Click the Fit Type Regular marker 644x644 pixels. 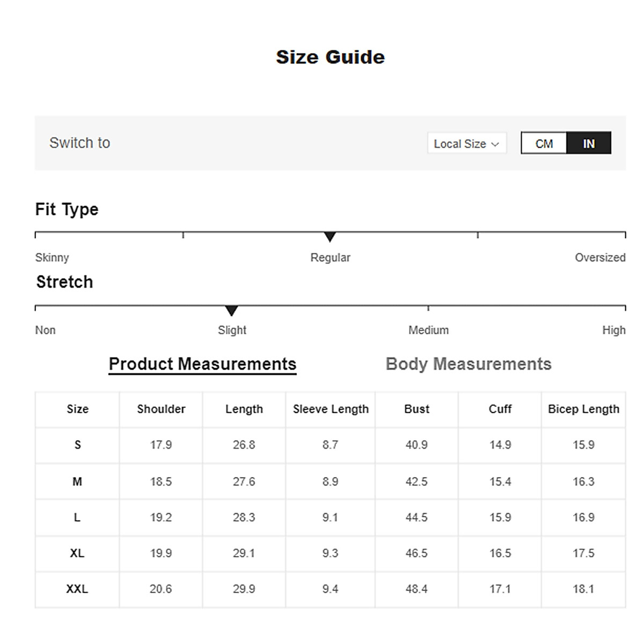click(330, 237)
